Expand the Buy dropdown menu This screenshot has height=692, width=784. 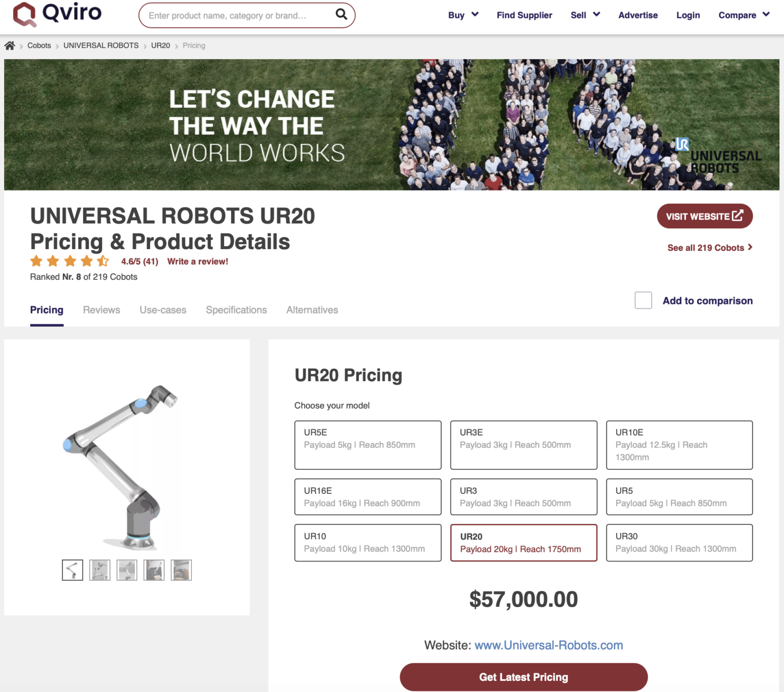coord(463,15)
